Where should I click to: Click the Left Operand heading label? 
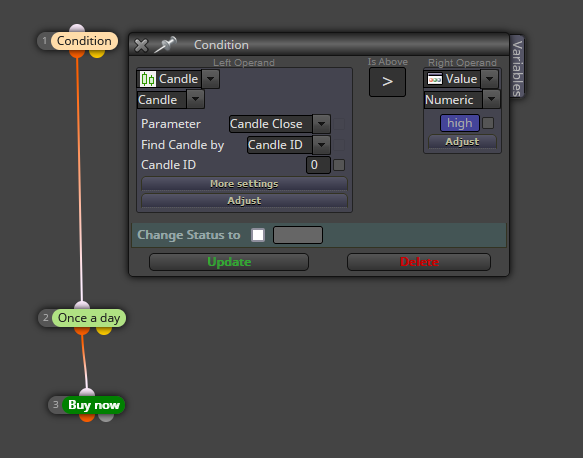click(244, 62)
